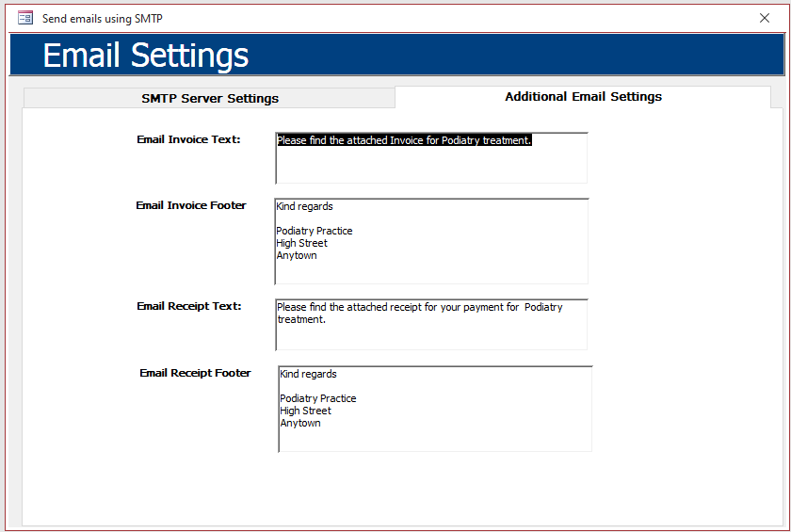Click the Email Receipt Footer label

click(x=195, y=373)
